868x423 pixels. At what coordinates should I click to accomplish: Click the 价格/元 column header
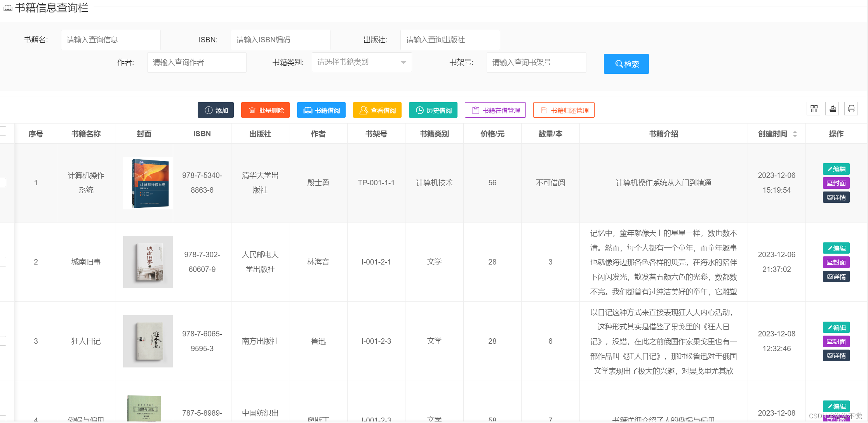point(492,134)
